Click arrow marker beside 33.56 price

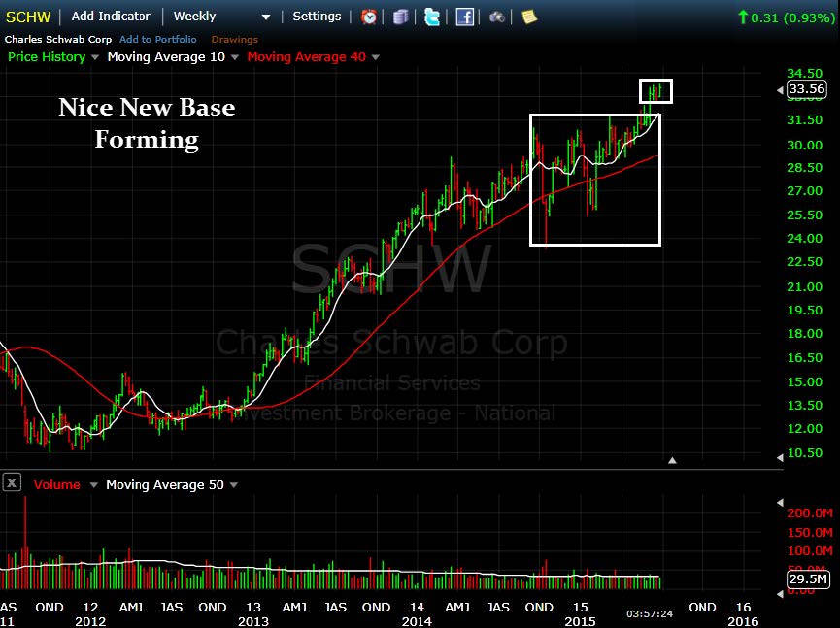click(780, 90)
